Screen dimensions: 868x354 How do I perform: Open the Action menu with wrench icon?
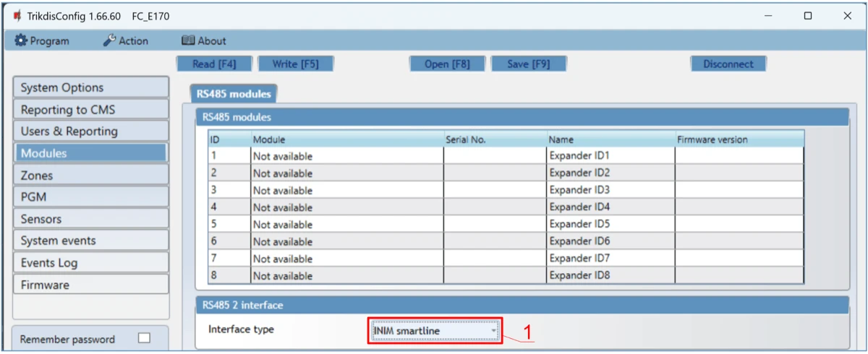(x=126, y=41)
